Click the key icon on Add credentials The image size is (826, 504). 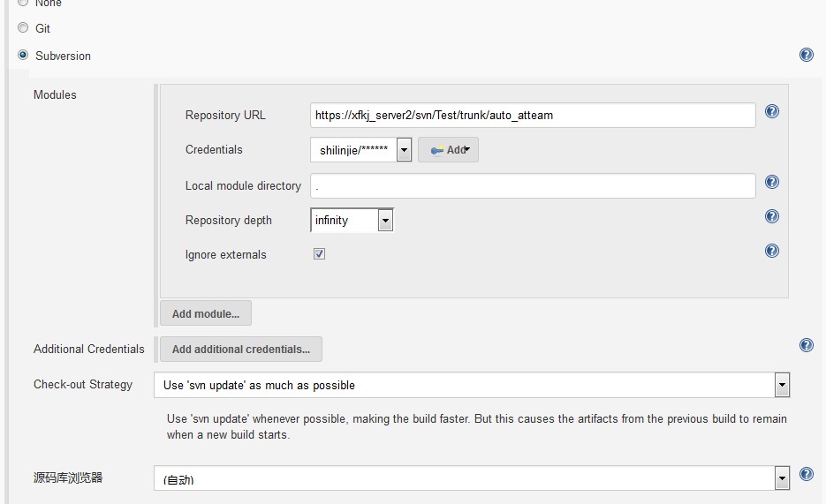pyautogui.click(x=436, y=150)
